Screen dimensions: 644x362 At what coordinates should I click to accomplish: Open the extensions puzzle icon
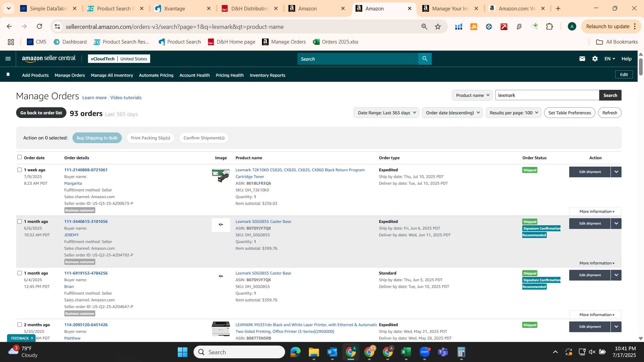[x=549, y=26]
